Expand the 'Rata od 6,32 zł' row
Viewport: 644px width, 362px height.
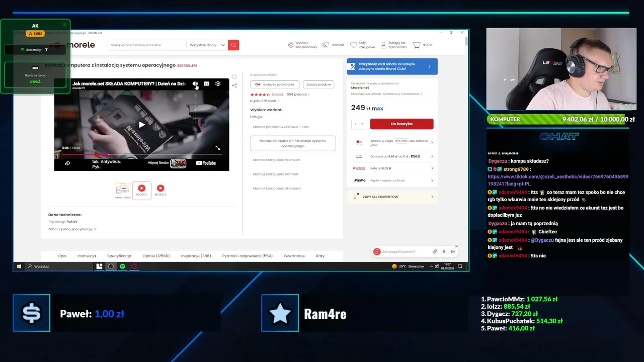point(392,168)
